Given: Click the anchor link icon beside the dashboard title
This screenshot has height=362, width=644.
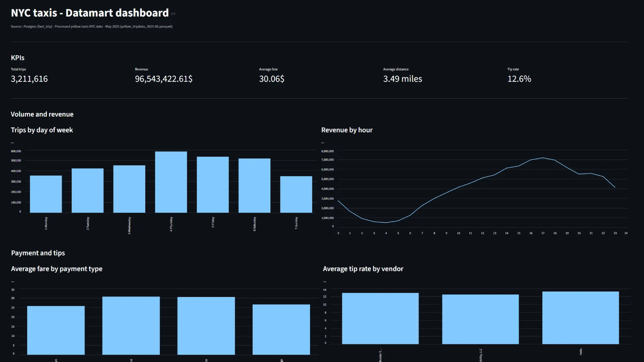Looking at the screenshot, I should pyautogui.click(x=173, y=14).
